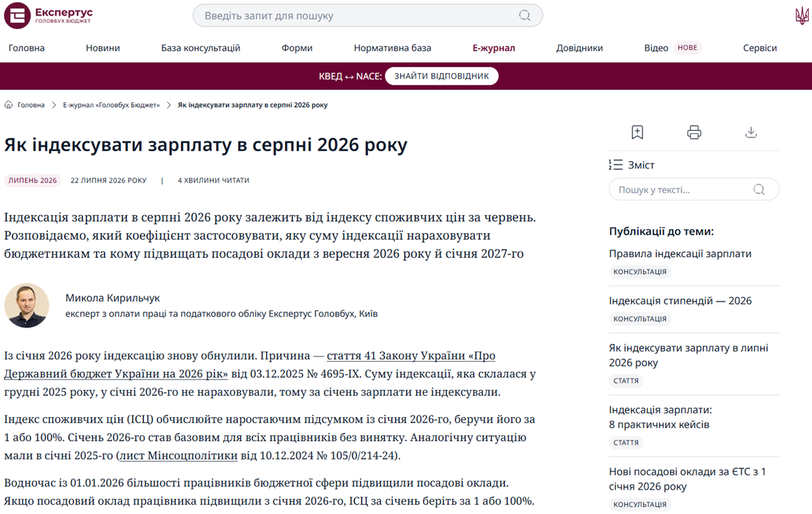The width and height of the screenshot is (812, 514).
Task: Click the '22 липня 2026 року' date
Action: (x=108, y=181)
